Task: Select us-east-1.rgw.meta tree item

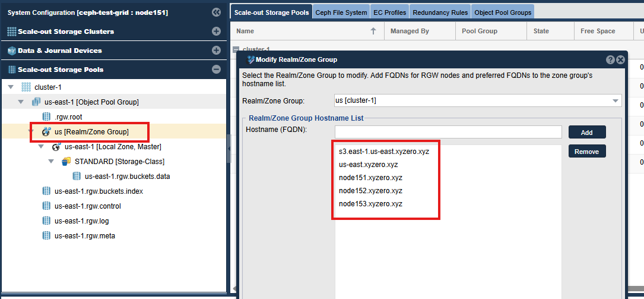Action: (85, 235)
